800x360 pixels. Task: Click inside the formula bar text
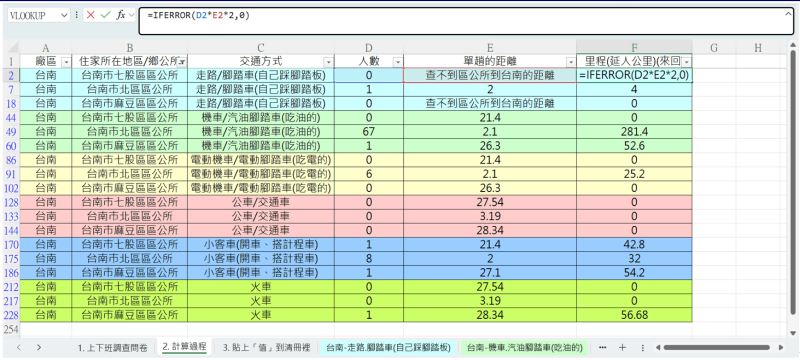pyautogui.click(x=198, y=15)
